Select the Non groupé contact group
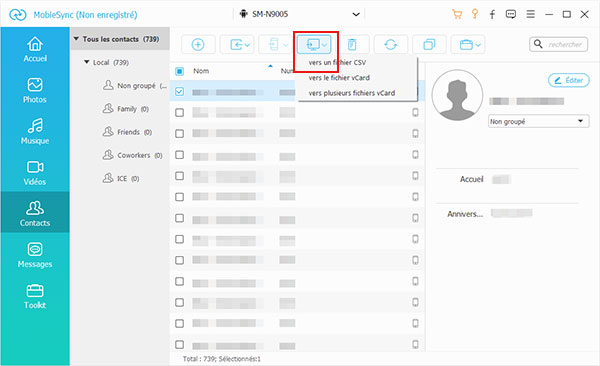The height and width of the screenshot is (366, 600). (134, 85)
